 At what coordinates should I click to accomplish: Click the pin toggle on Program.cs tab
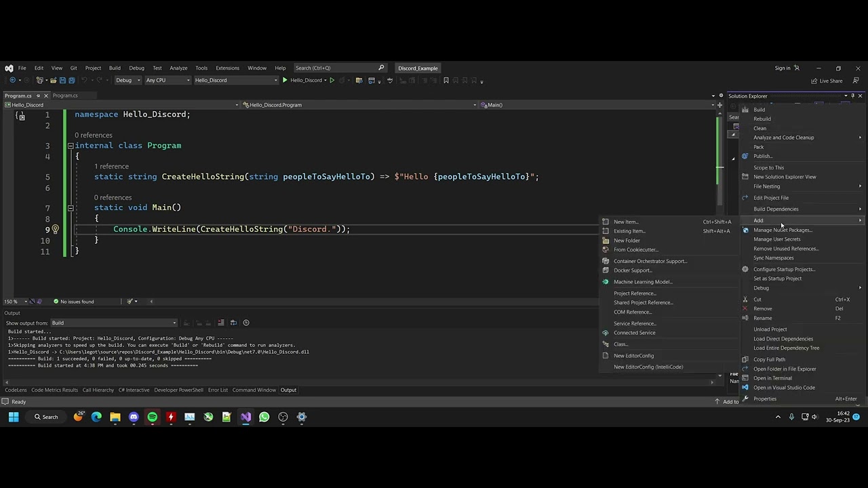(38, 96)
